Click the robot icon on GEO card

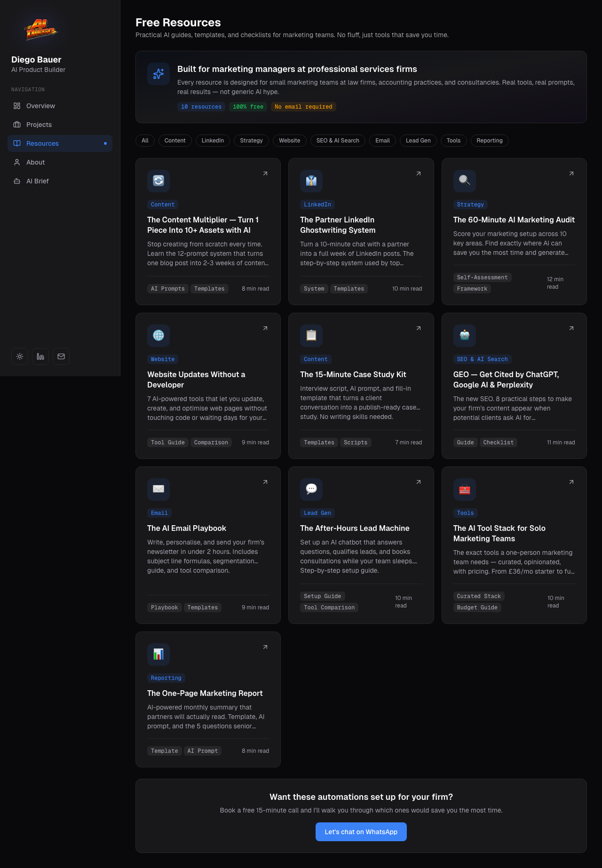(x=464, y=335)
